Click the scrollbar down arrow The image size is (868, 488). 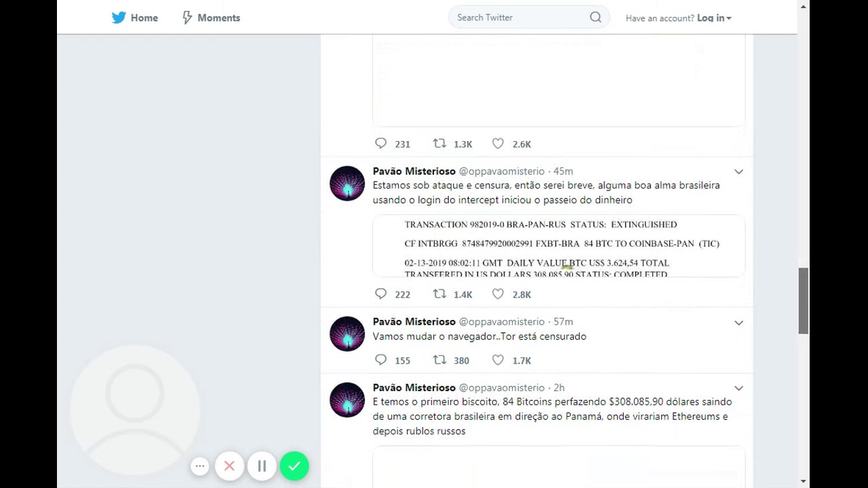(804, 481)
